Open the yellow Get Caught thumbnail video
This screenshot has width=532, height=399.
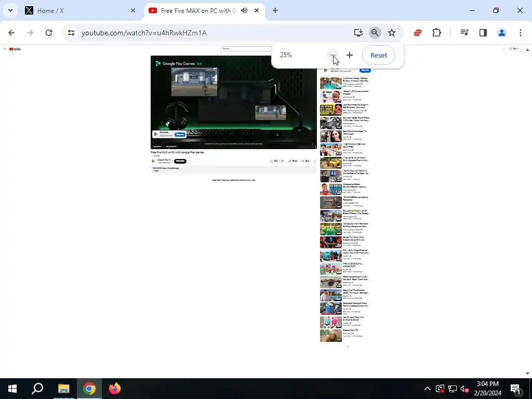[331, 110]
